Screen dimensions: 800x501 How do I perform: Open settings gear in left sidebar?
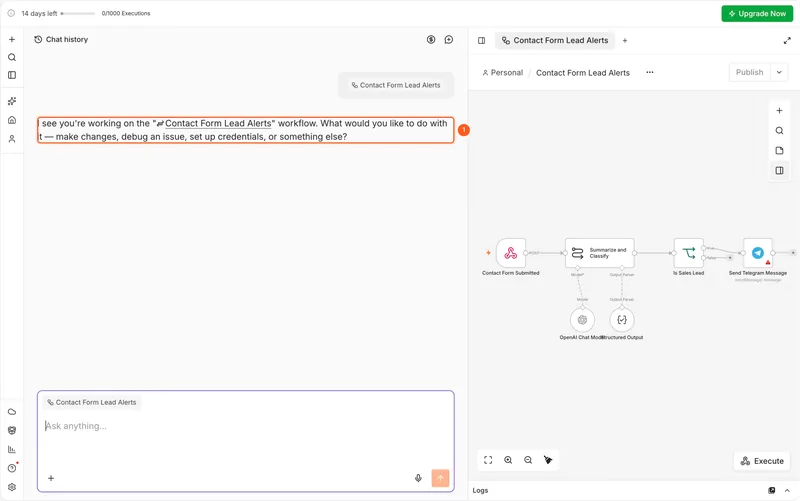(x=12, y=487)
